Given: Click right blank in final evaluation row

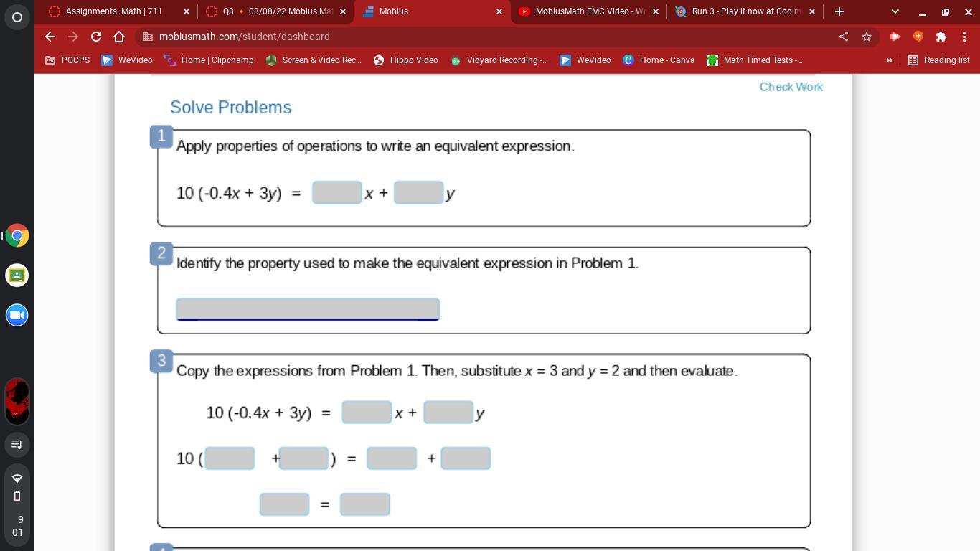Looking at the screenshot, I should coord(364,504).
